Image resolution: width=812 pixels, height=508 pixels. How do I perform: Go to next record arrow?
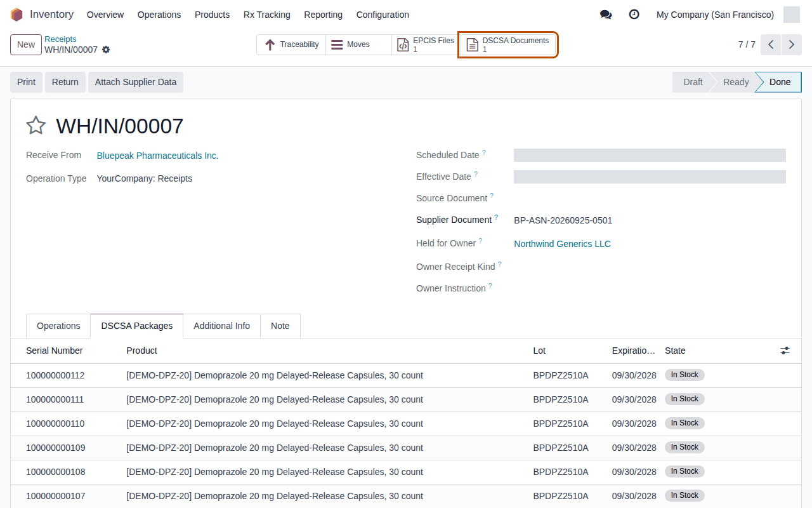(791, 44)
